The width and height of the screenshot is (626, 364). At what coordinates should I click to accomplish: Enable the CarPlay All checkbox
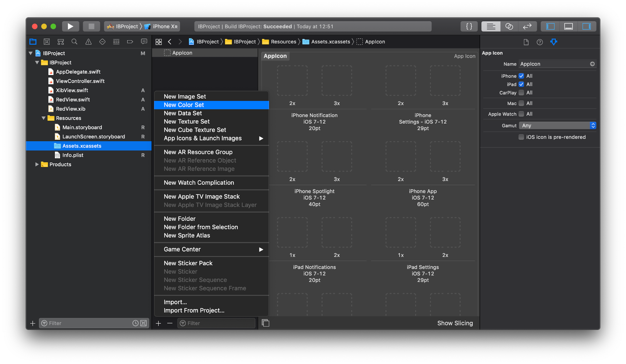[521, 93]
